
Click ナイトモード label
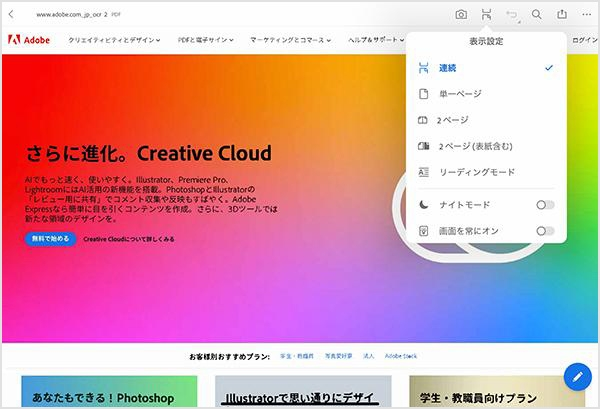pos(464,205)
